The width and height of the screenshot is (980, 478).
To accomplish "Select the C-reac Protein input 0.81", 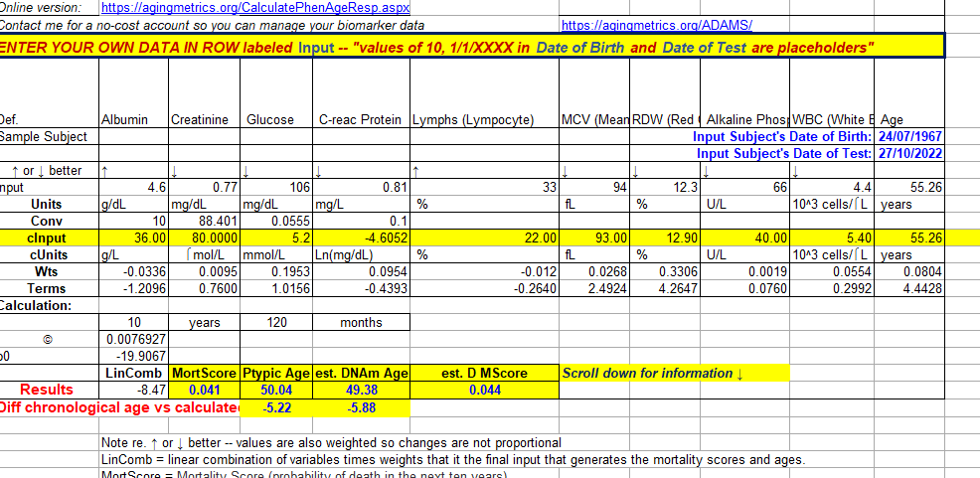I will [x=361, y=188].
